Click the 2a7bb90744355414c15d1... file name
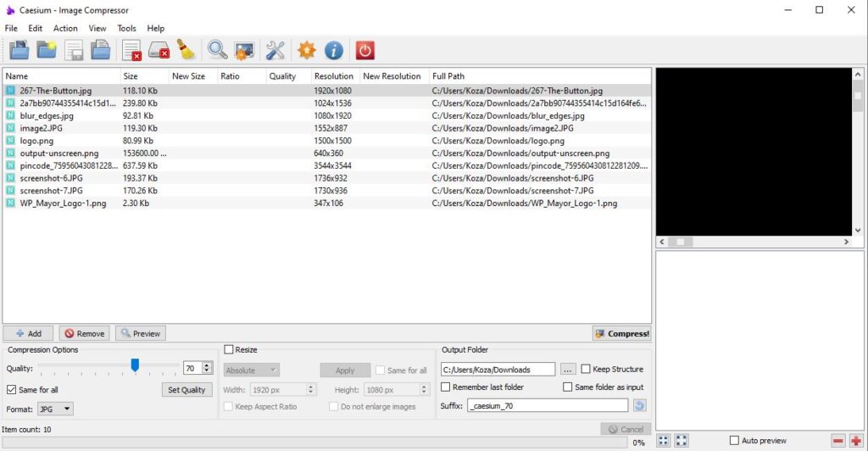 pyautogui.click(x=68, y=103)
